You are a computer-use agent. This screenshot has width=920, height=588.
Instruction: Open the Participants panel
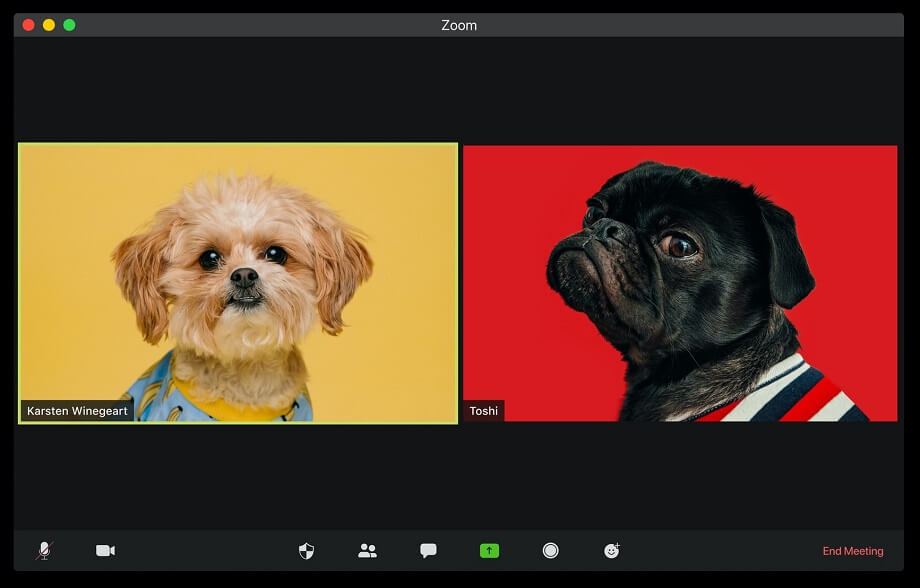click(367, 551)
